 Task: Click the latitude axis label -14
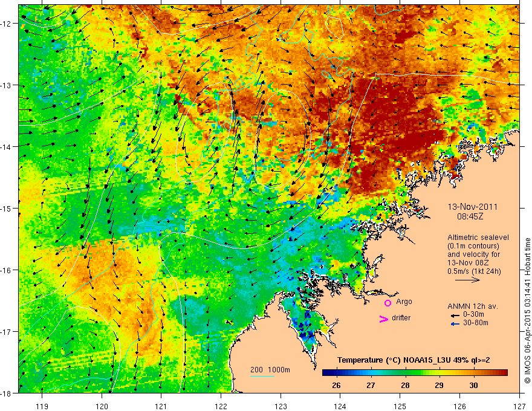click(7, 147)
